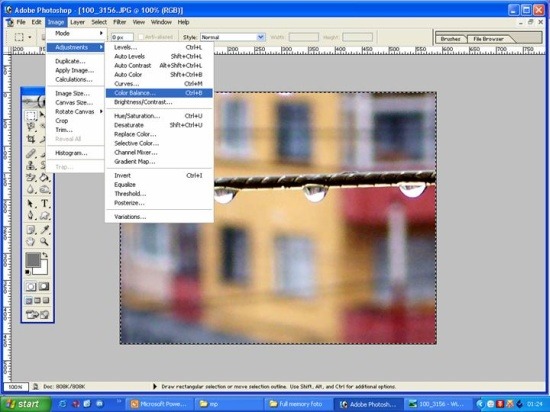Toggle the Anti-aliased checkbox

point(141,37)
